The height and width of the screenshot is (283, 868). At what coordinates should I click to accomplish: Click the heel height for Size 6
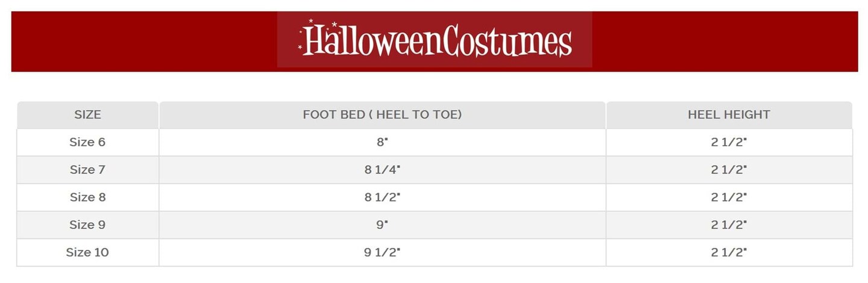(729, 142)
